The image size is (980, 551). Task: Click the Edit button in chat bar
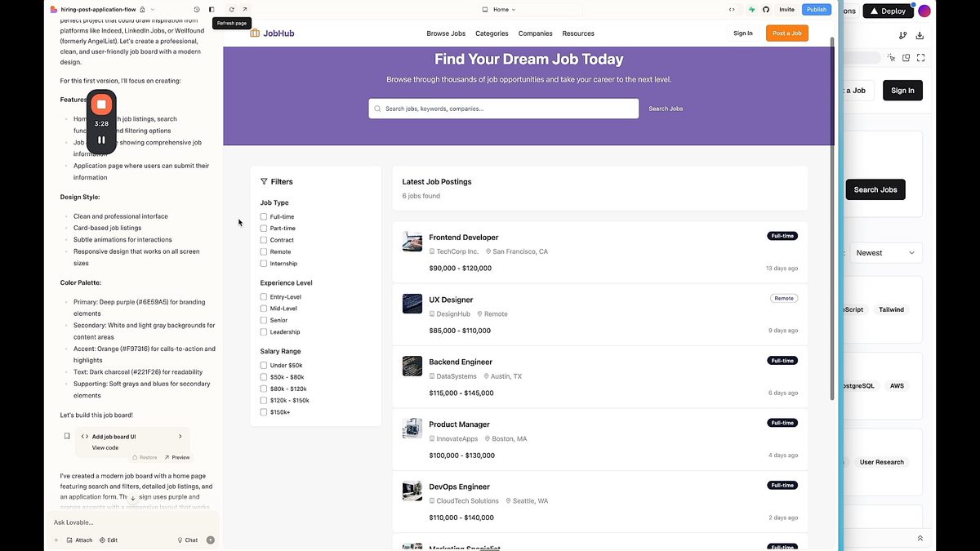tap(109, 540)
